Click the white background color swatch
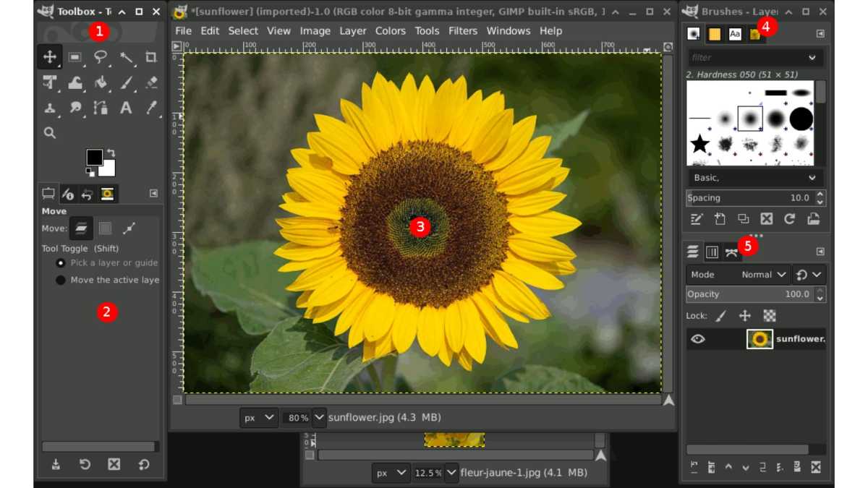 109,169
